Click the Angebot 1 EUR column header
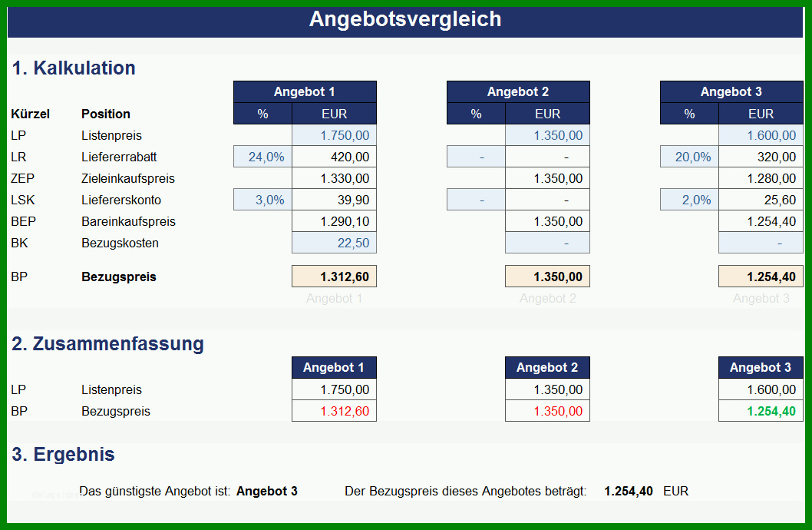812x530 pixels. click(334, 114)
